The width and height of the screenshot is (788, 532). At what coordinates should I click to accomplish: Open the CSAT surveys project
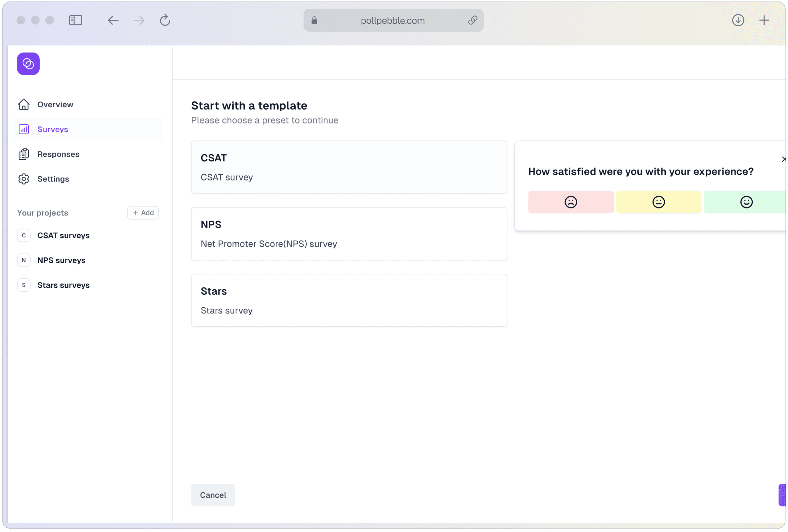click(x=63, y=236)
